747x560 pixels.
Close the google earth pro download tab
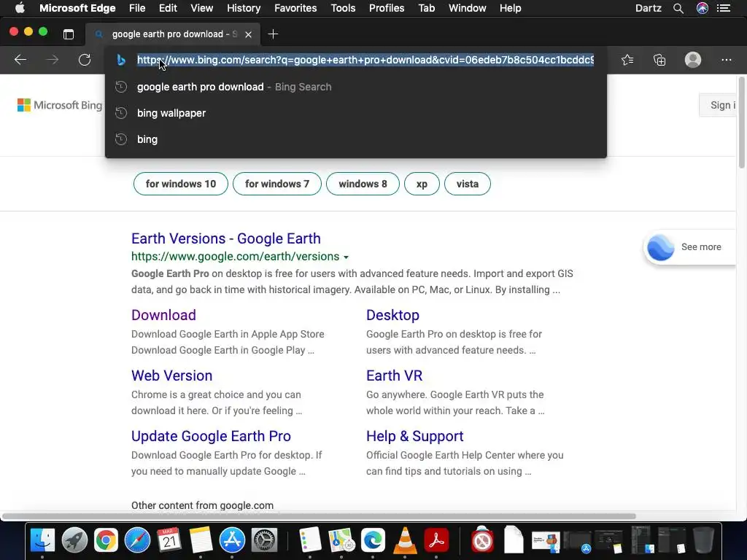[x=248, y=34]
